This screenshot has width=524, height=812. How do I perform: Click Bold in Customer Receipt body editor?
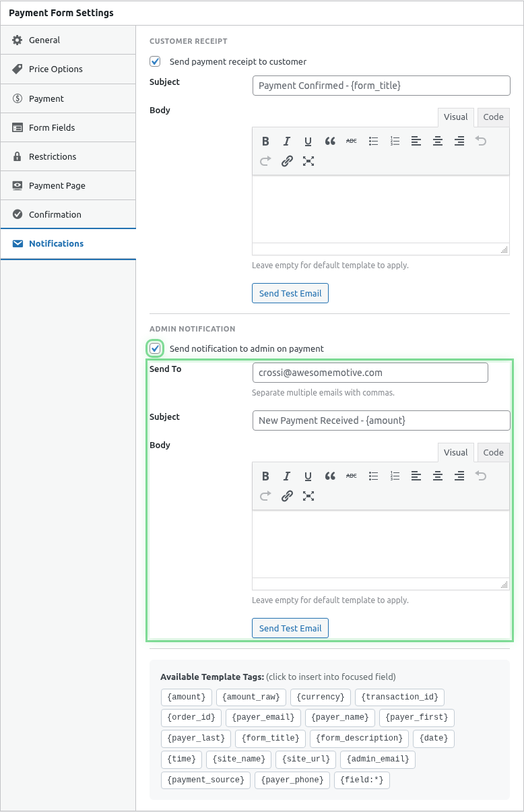tap(265, 141)
